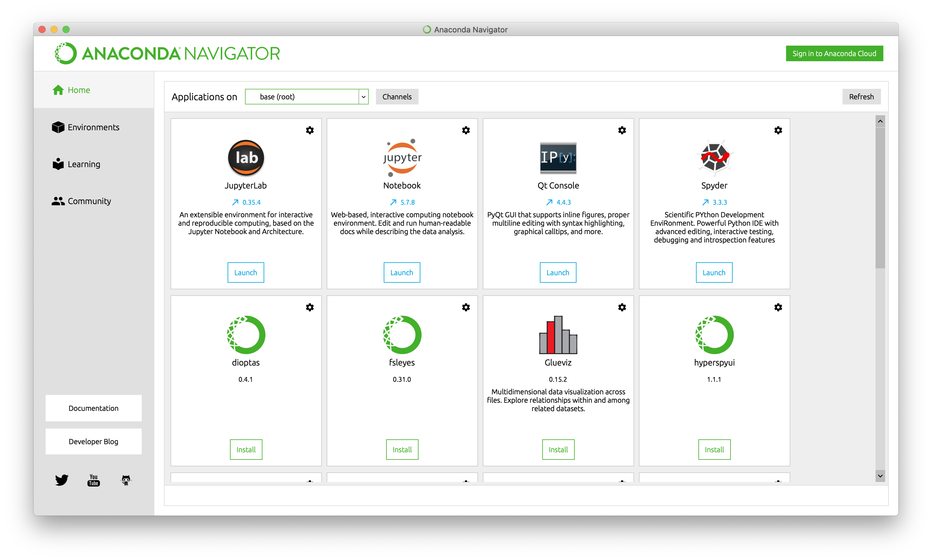Click the scrollbar down arrow
This screenshot has width=932, height=560.
point(880,476)
